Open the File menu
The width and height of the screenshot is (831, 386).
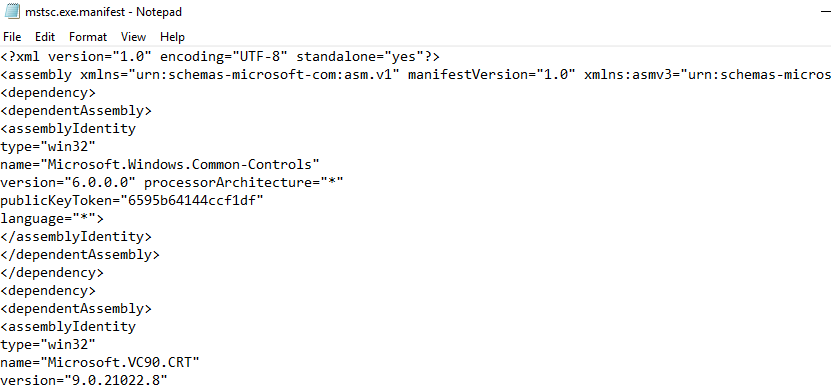pyautogui.click(x=12, y=37)
